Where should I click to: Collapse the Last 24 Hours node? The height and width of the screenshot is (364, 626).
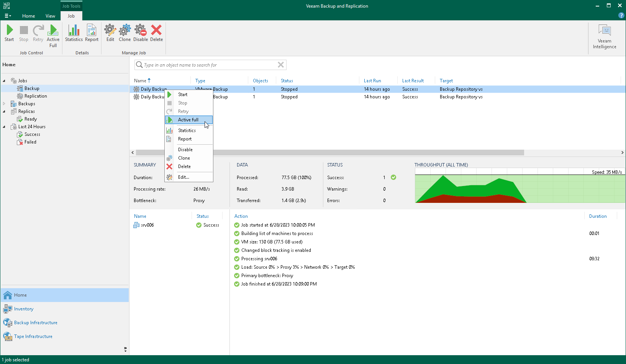point(3,126)
